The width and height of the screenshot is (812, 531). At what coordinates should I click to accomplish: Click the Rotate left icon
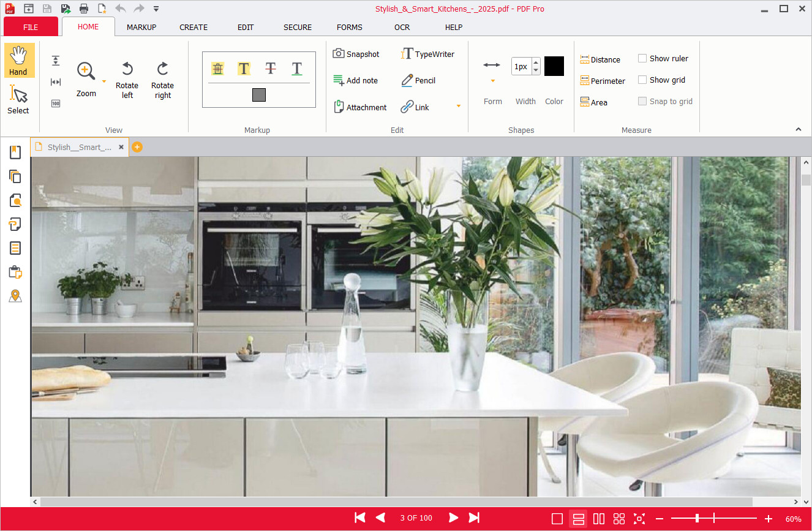click(127, 69)
